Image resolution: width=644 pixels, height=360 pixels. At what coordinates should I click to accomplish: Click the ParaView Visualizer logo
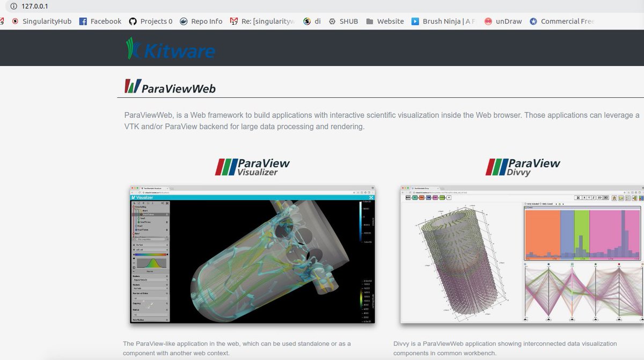tap(252, 167)
